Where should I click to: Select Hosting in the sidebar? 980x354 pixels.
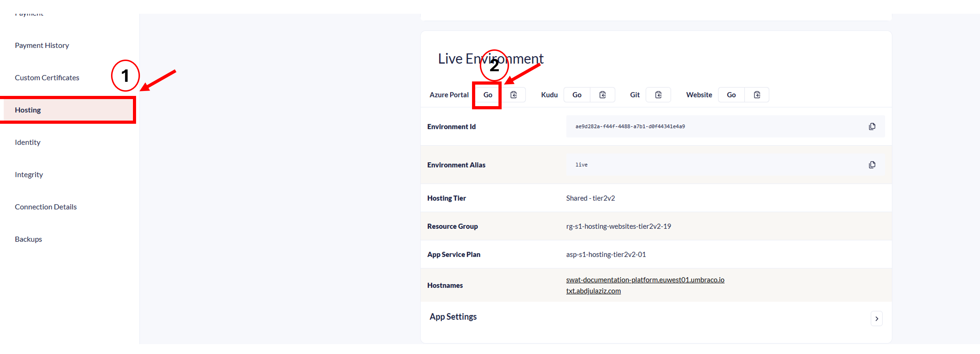pos(28,110)
